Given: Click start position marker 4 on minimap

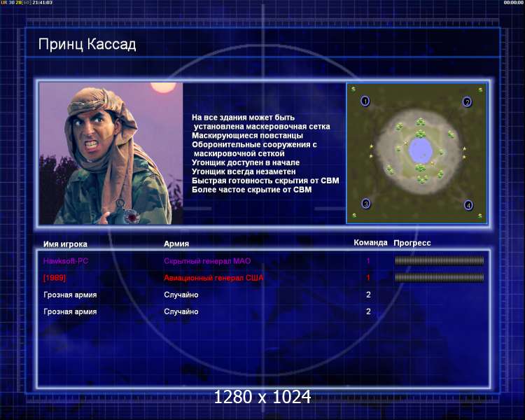Looking at the screenshot, I should 468,205.
